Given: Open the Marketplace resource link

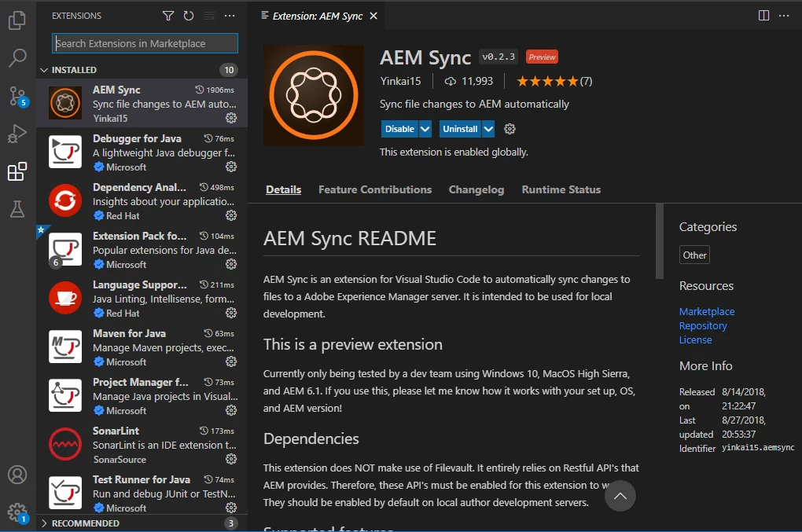Looking at the screenshot, I should tap(706, 311).
